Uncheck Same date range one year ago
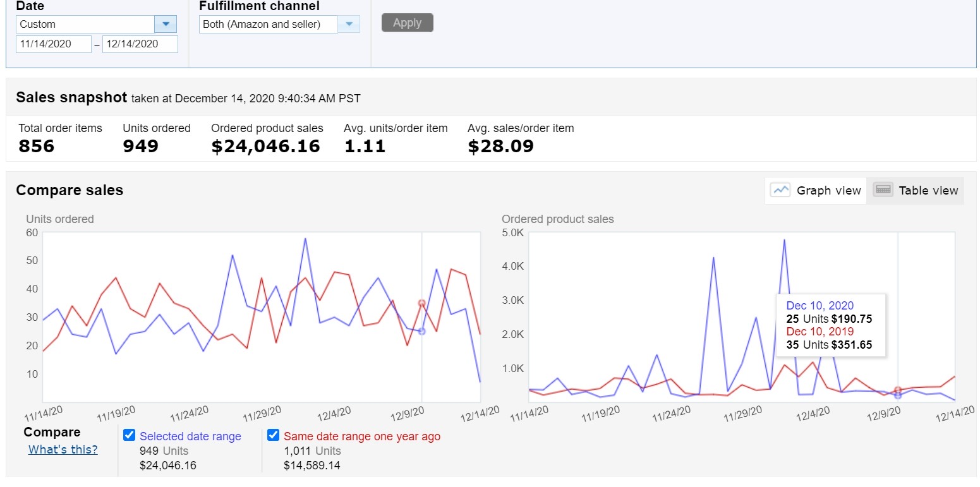980x487 pixels. pyautogui.click(x=274, y=435)
